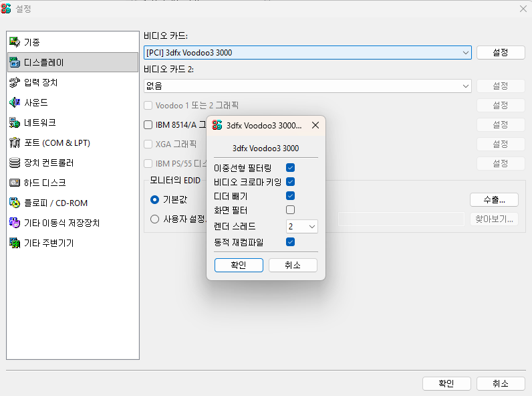Screen dimensions: 532x396
Task: Open the 비디오 카드 2 dropdown
Action: click(307, 86)
